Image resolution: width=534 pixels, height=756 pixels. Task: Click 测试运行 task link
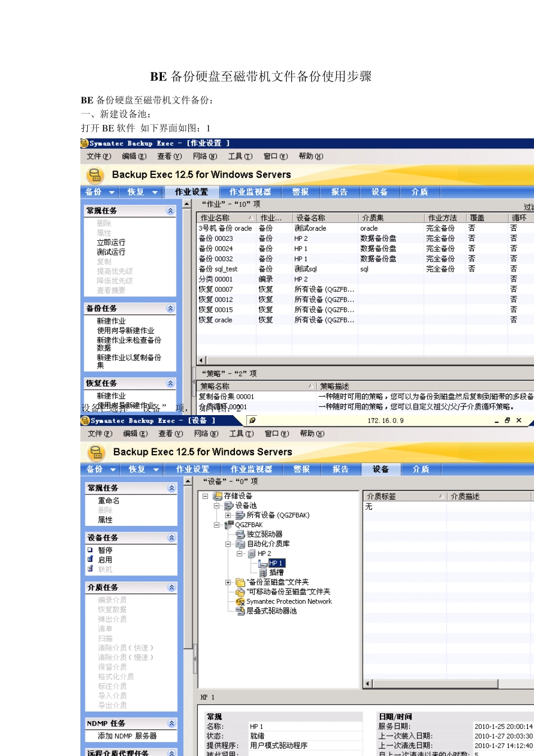click(111, 252)
